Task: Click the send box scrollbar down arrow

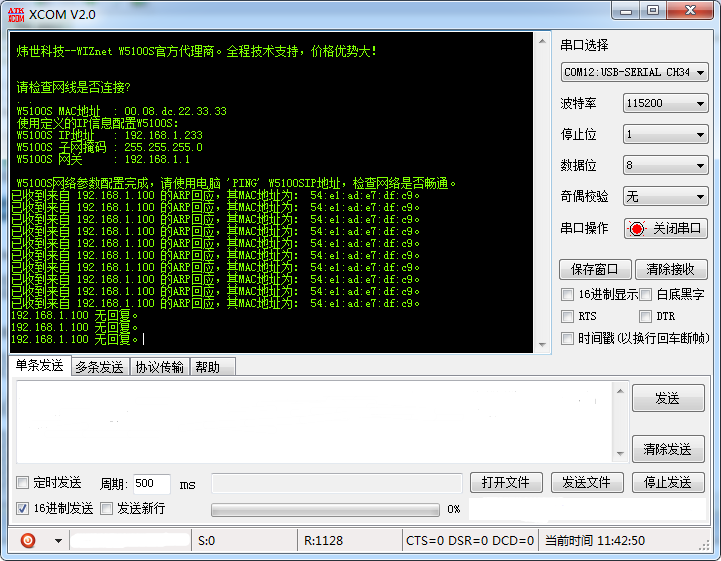Action: point(620,453)
